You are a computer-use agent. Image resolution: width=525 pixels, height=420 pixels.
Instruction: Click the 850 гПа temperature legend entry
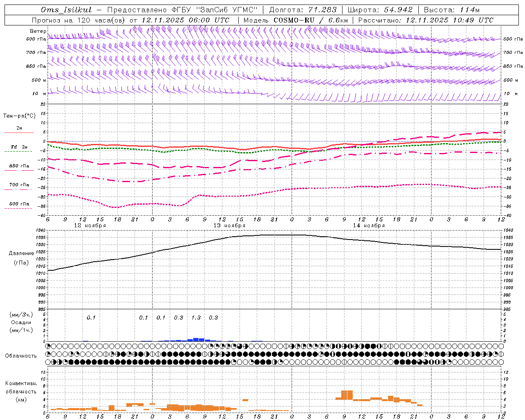pos(19,166)
